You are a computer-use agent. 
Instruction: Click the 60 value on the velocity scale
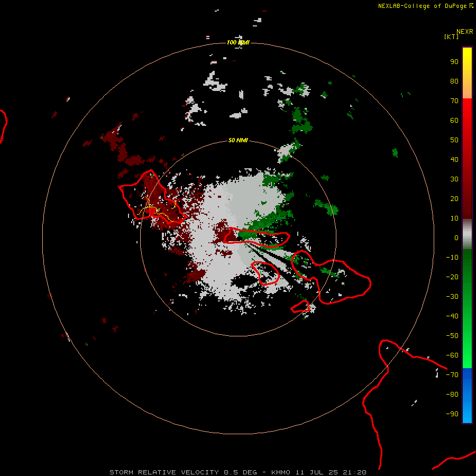tap(454, 121)
